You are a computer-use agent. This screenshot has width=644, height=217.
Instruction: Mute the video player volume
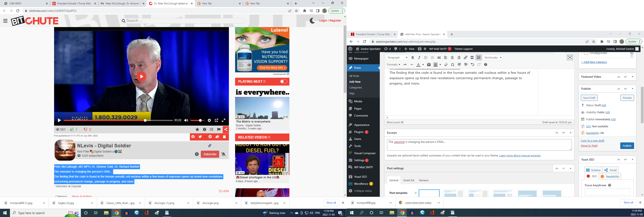tap(186, 120)
